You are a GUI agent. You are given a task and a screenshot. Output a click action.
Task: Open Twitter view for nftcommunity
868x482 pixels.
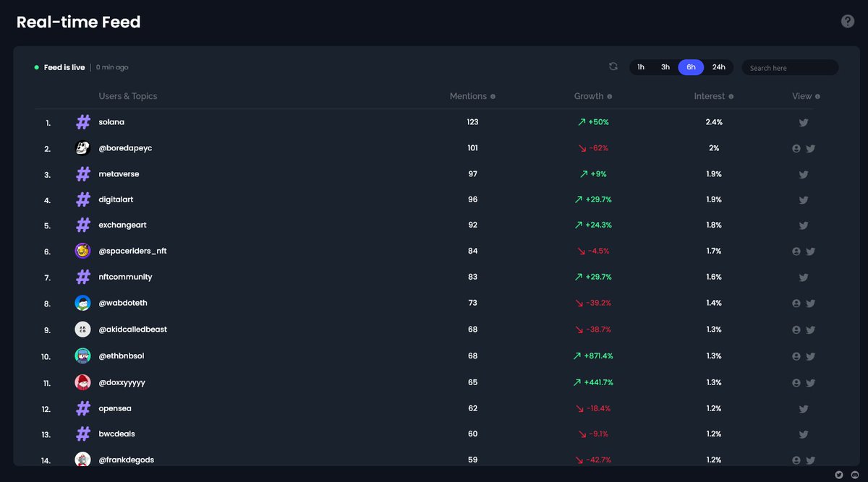point(803,277)
